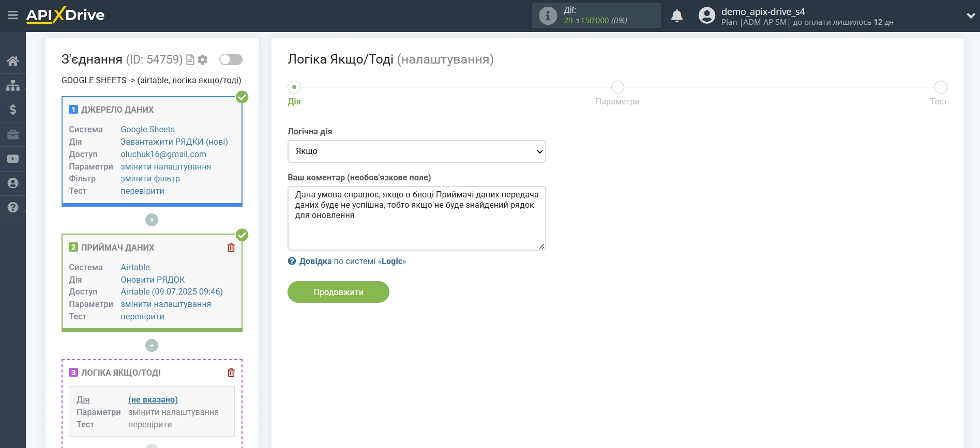Click into the comment text area
This screenshot has height=448, width=980.
click(x=416, y=218)
